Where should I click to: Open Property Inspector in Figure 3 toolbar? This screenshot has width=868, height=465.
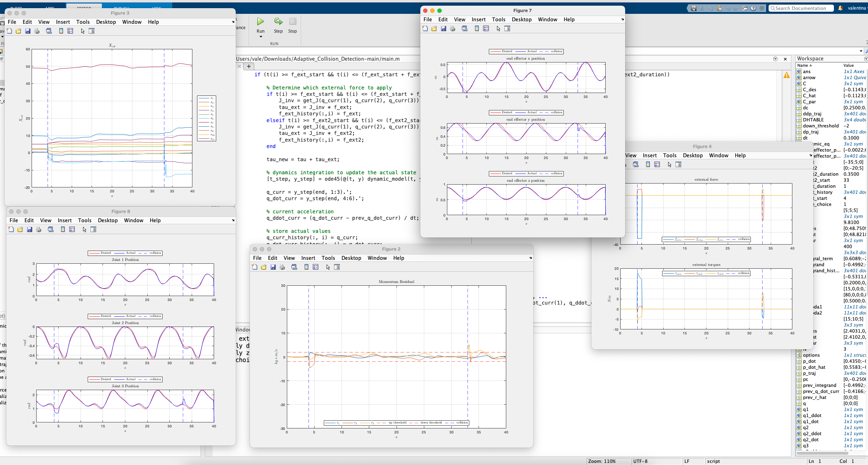click(92, 31)
